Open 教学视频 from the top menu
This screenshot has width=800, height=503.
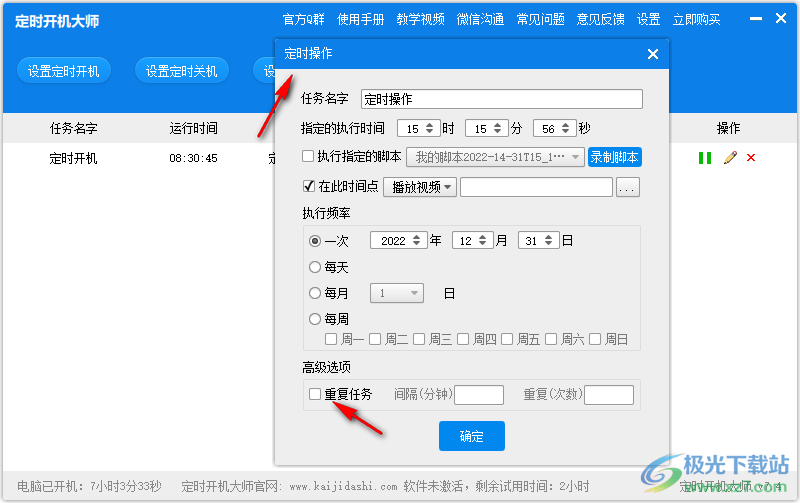click(x=420, y=19)
